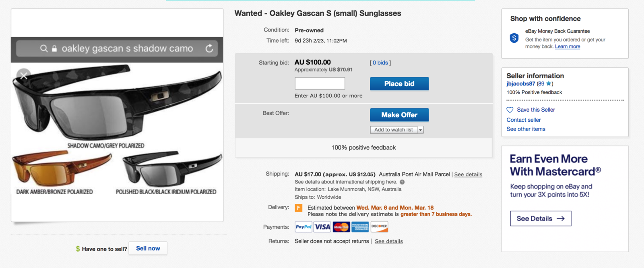Click the reload icon in search bar

tap(209, 48)
